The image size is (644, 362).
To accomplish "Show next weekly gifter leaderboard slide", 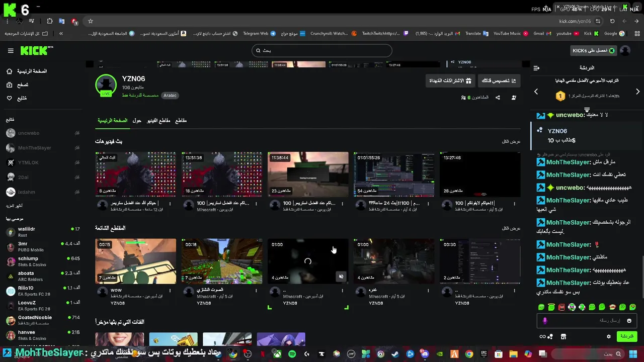I will pos(637,92).
